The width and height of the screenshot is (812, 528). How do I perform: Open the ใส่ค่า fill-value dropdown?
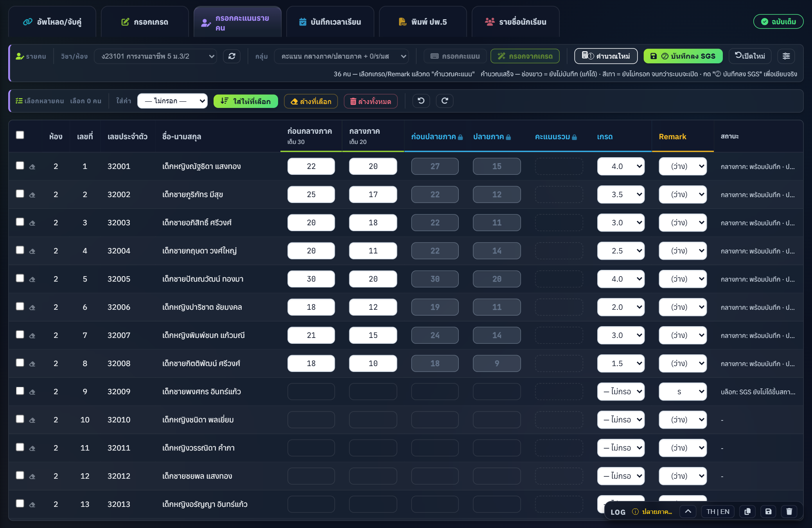(172, 101)
